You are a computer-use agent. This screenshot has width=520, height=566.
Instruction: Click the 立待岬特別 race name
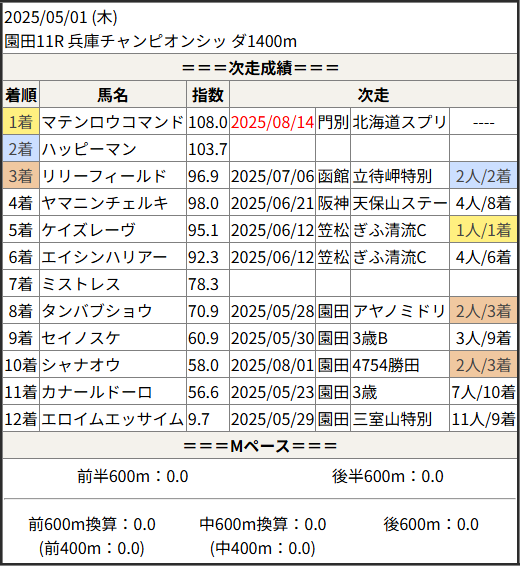pos(392,177)
